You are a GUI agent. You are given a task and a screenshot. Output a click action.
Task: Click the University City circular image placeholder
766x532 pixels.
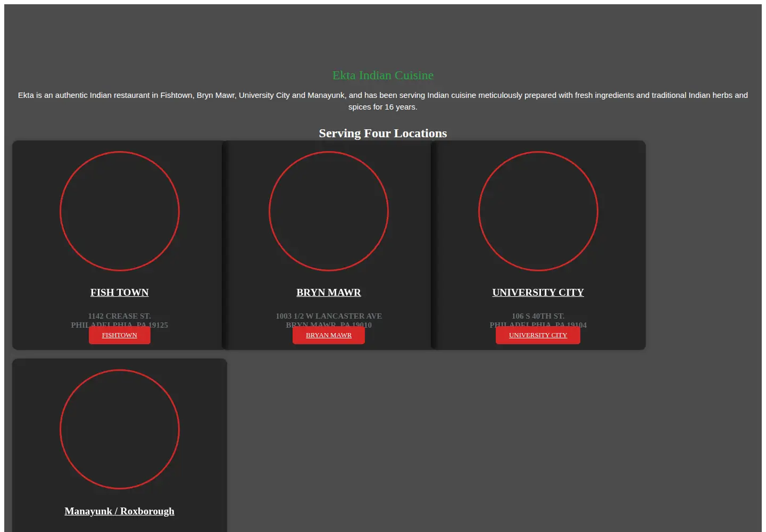538,211
